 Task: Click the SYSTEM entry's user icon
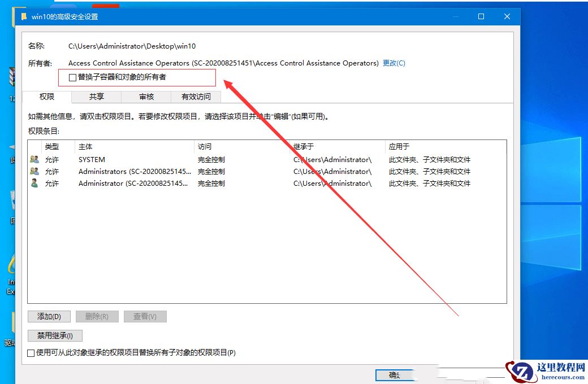[34, 159]
